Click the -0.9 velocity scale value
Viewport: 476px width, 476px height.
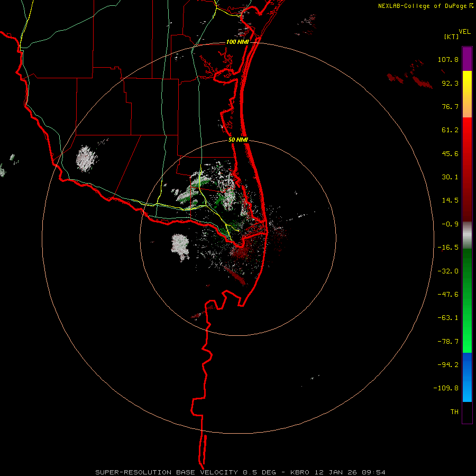(x=450, y=224)
